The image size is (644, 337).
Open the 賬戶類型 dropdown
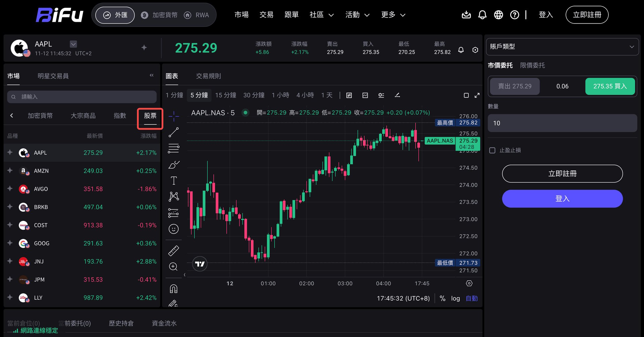click(562, 47)
